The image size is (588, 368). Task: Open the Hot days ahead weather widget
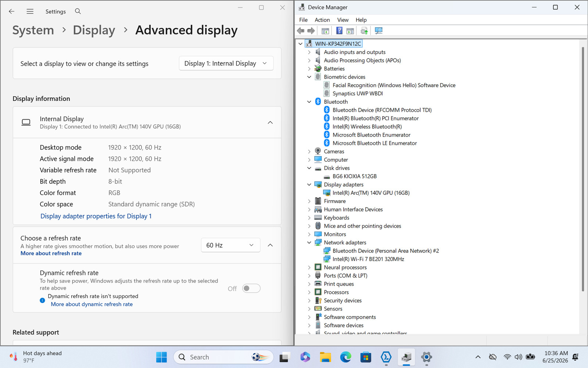point(36,357)
